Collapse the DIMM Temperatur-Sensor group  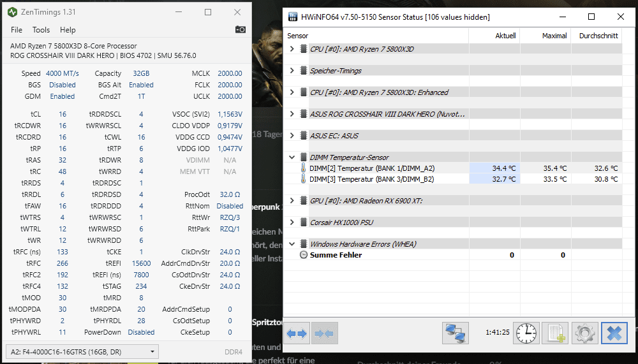(292, 157)
